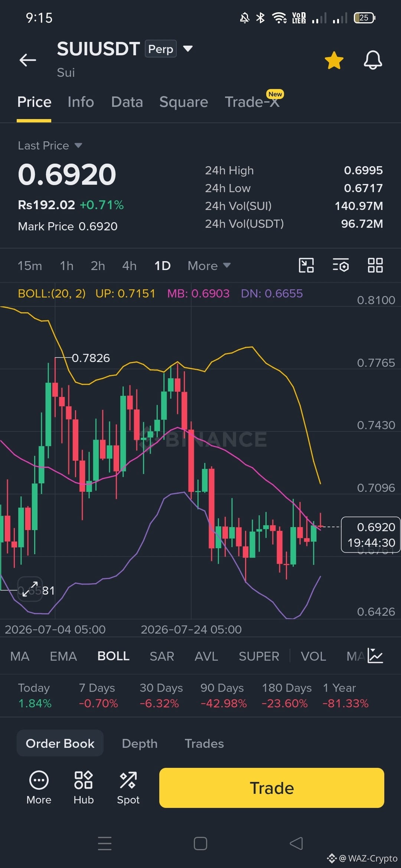The height and width of the screenshot is (868, 401).
Task: Select the Order Book tab
Action: pos(60,743)
